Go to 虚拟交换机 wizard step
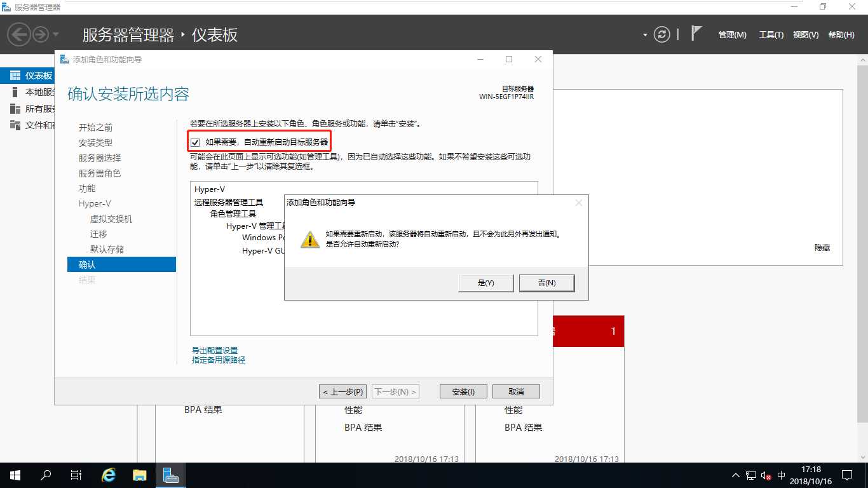This screenshot has width=868, height=488. (111, 219)
